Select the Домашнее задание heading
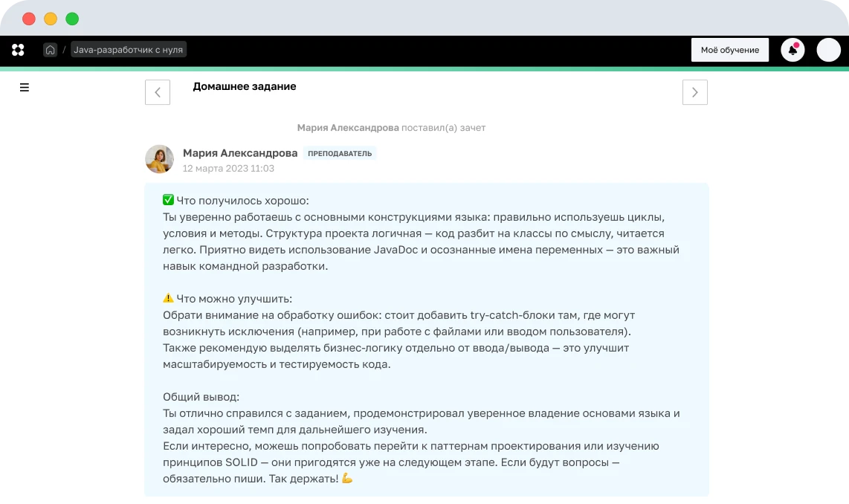Viewport: 849px width, 504px height. [245, 86]
